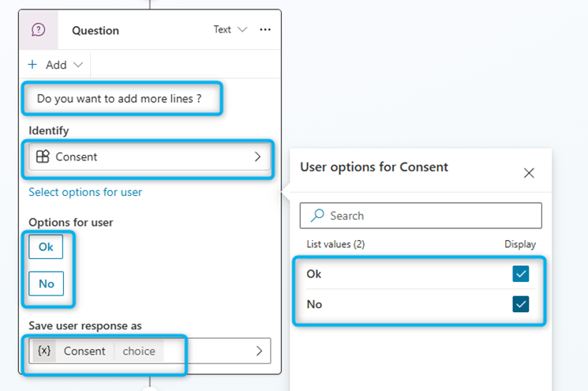The width and height of the screenshot is (588, 391).
Task: Click the magnifier icon in the search box
Action: (317, 216)
